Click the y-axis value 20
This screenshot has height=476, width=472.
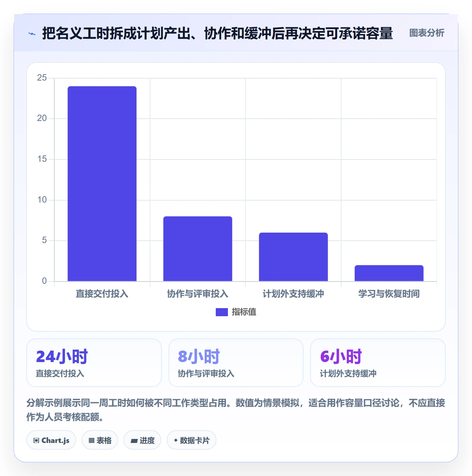tap(42, 118)
